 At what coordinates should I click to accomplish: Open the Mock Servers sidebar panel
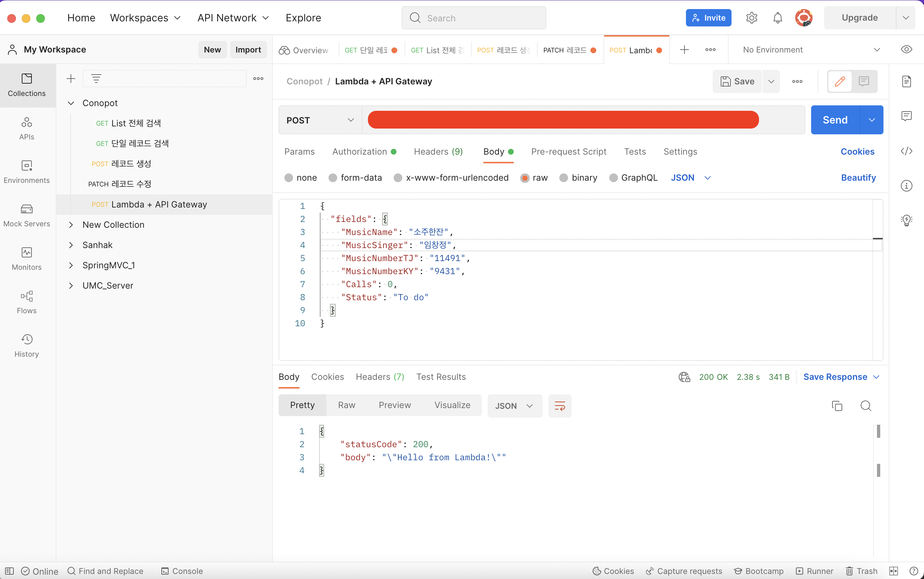pyautogui.click(x=26, y=215)
